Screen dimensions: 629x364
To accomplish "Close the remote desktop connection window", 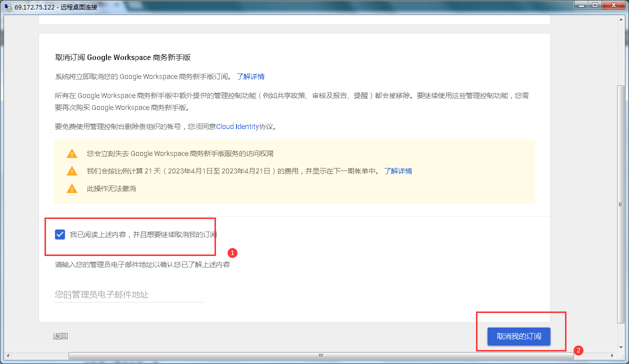I will (x=614, y=5).
